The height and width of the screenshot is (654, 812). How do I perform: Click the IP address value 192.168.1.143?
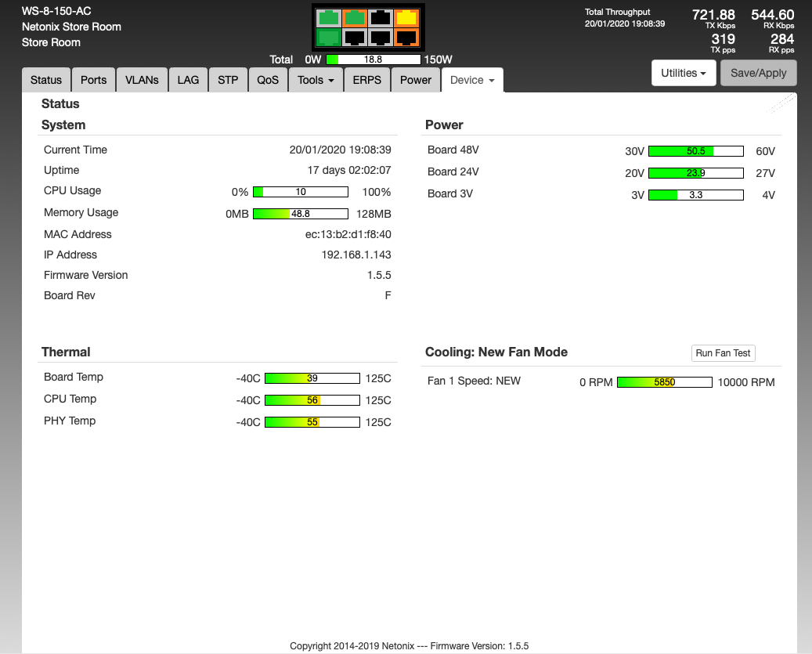coord(356,255)
